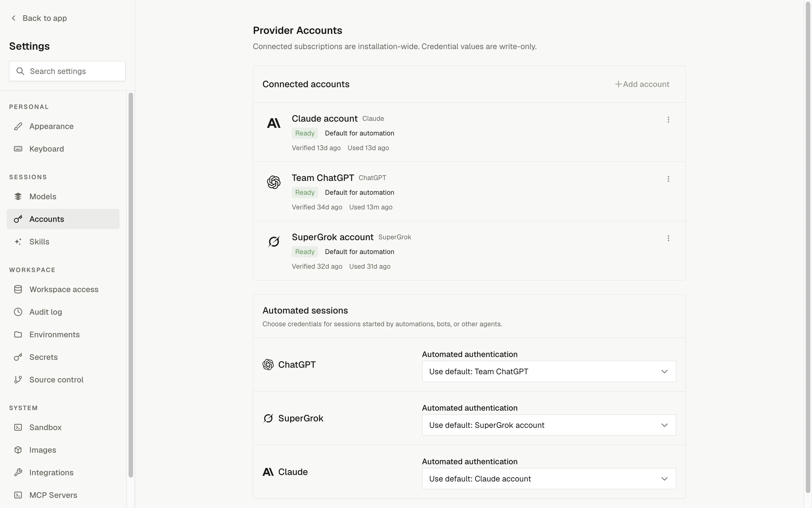Click the Integrations wrench icon
Screen dimensions: 812x508
18,472
